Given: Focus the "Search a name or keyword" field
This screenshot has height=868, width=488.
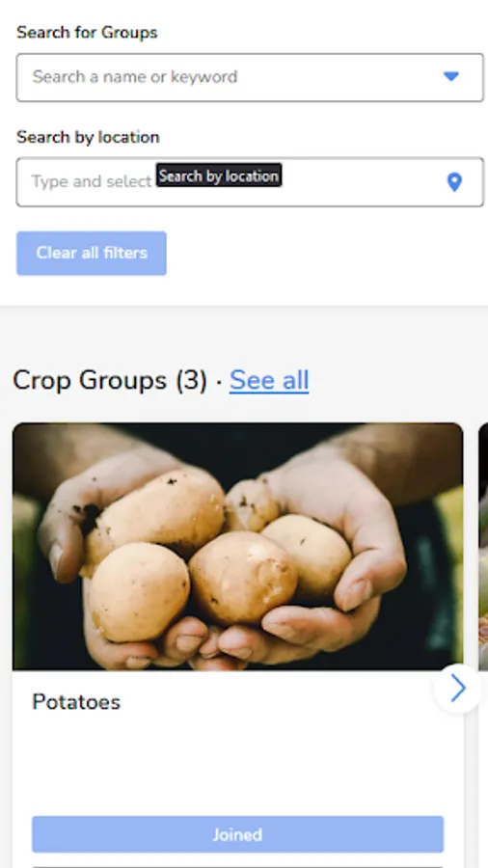Looking at the screenshot, I should (x=250, y=77).
